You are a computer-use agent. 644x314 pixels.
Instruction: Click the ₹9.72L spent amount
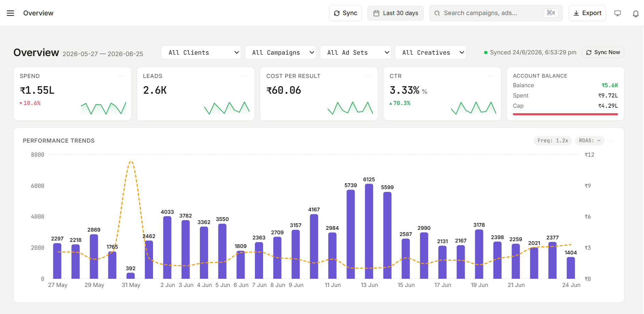tap(608, 95)
